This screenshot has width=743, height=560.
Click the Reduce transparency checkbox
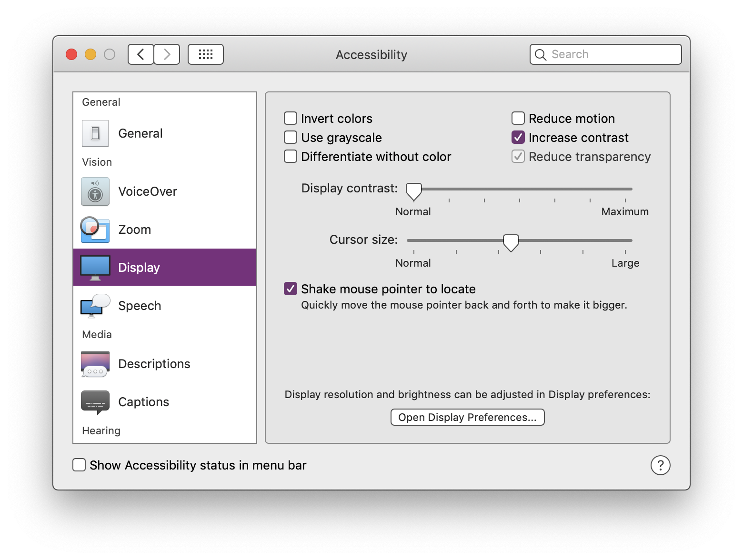coord(518,156)
